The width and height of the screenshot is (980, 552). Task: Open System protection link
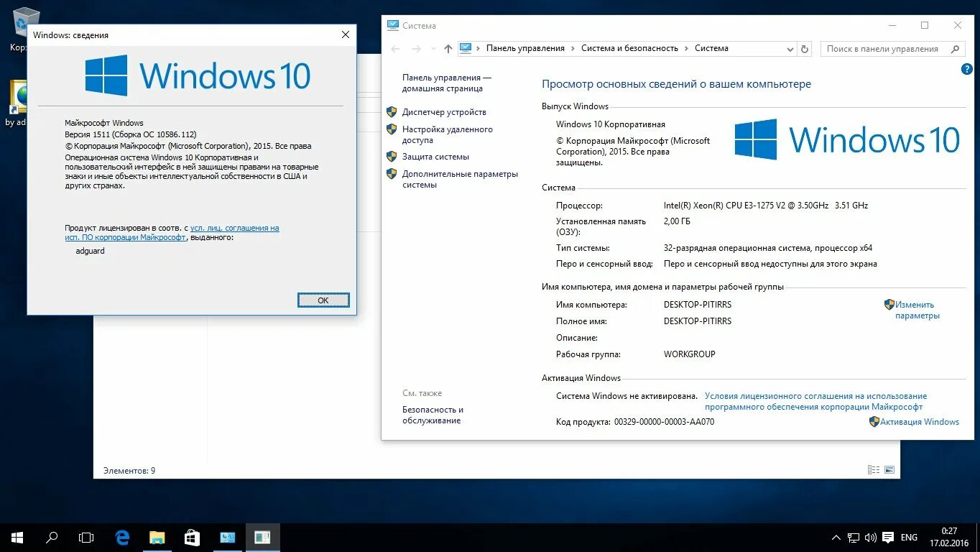coord(435,157)
